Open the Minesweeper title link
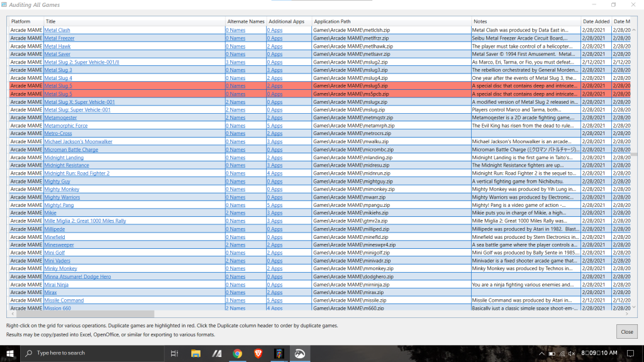This screenshot has height=362, width=644. pos(59,245)
